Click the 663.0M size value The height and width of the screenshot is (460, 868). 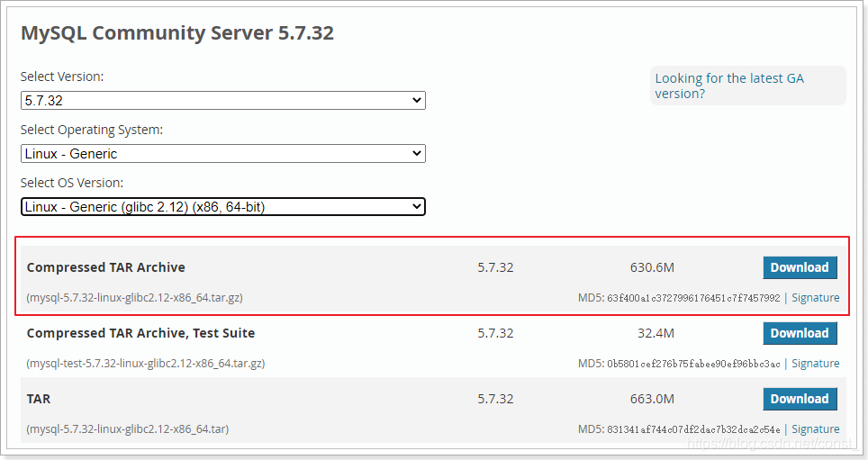click(652, 399)
